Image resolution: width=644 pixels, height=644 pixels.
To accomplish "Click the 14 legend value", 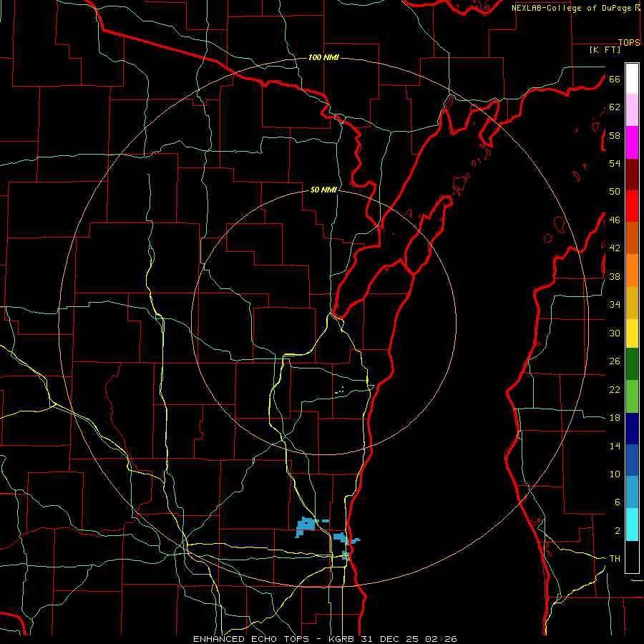I will tap(615, 446).
